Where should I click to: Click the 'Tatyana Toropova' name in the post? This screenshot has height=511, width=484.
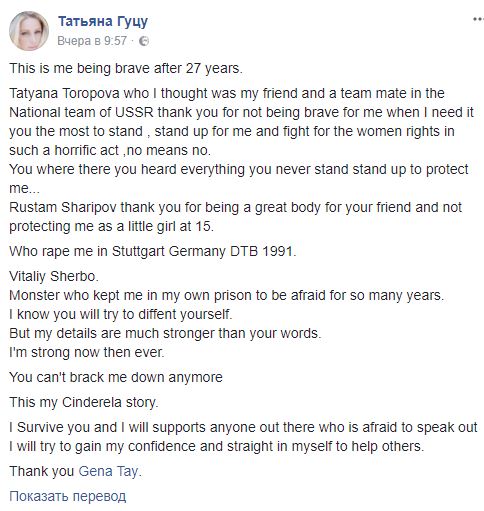(64, 93)
